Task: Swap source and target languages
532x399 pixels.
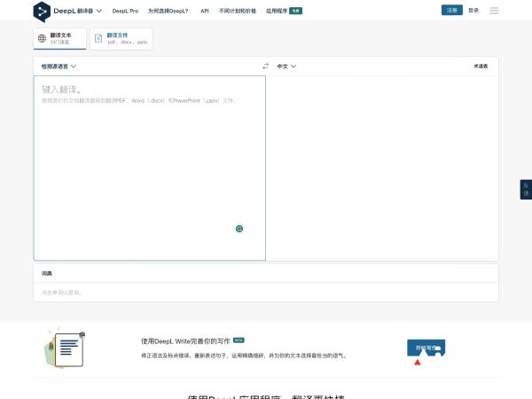Action: point(265,66)
